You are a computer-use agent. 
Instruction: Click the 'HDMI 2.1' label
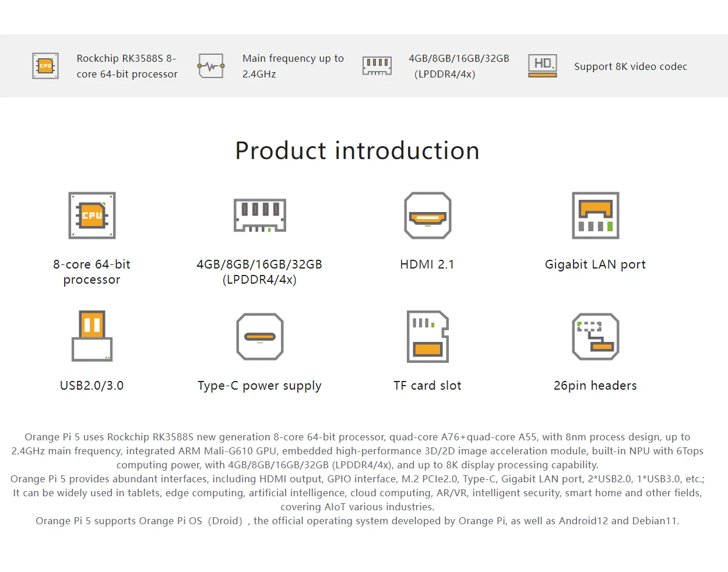click(427, 264)
